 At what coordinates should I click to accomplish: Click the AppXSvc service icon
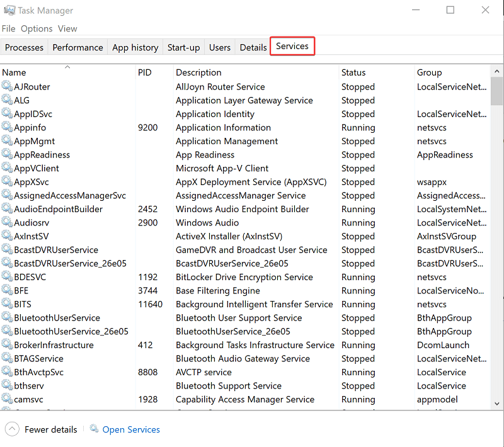[7, 181]
